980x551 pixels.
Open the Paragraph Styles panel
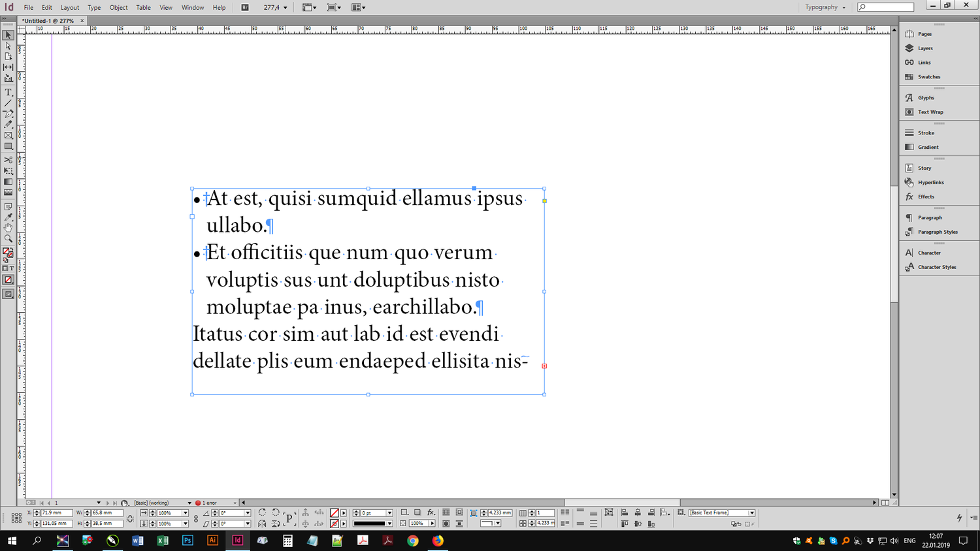point(931,232)
